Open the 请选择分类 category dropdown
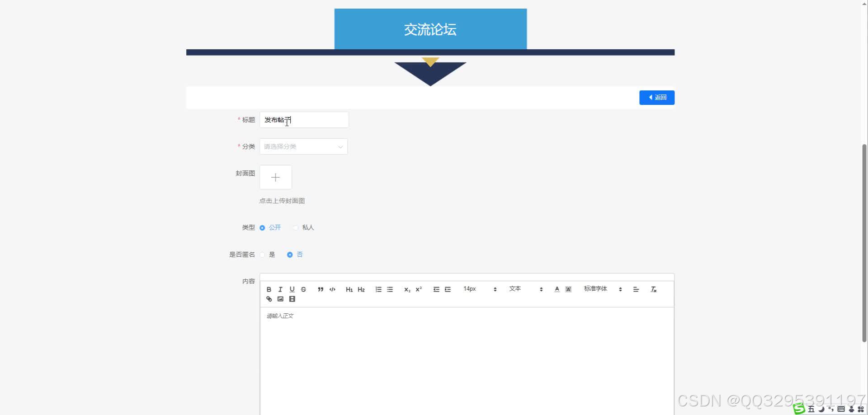The image size is (868, 415). [x=303, y=146]
